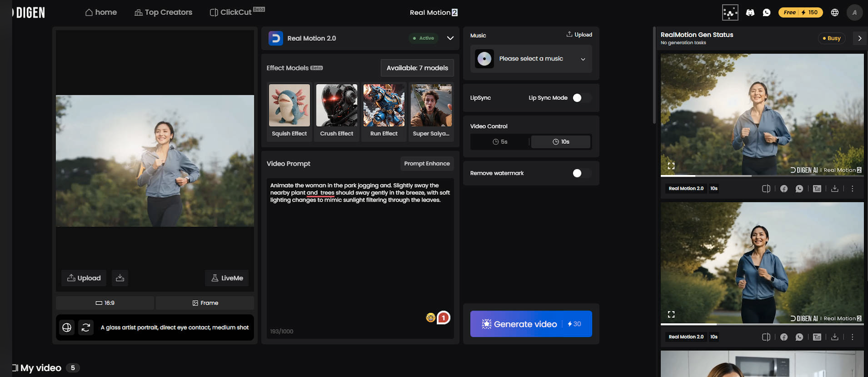Viewport: 868px width, 377px height.
Task: Open the Please select a music dropdown
Action: click(x=531, y=59)
